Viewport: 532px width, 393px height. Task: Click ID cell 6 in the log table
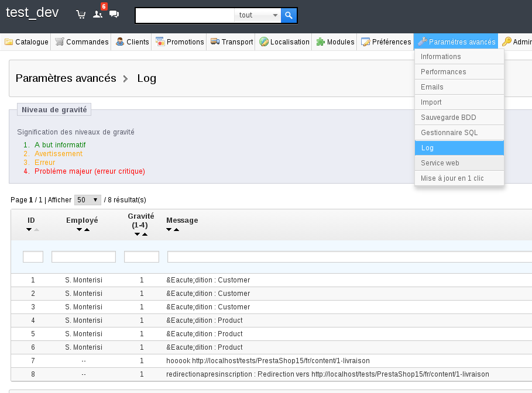pyautogui.click(x=33, y=347)
